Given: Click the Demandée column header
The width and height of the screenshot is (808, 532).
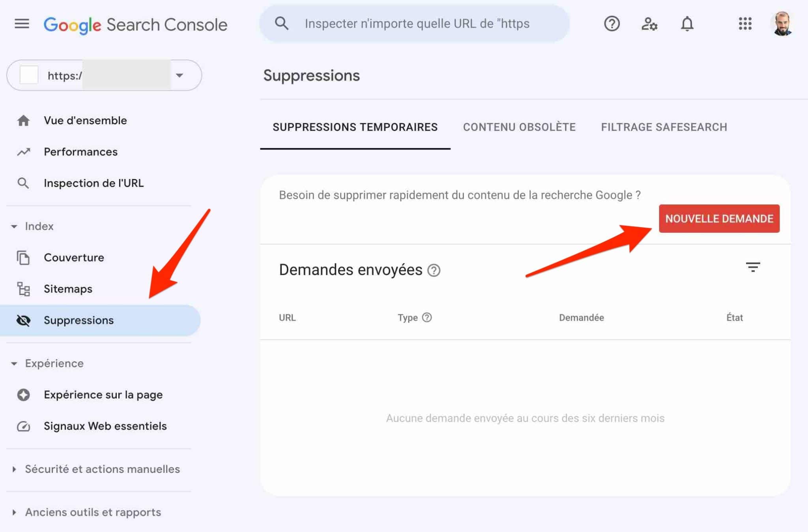Looking at the screenshot, I should point(581,318).
